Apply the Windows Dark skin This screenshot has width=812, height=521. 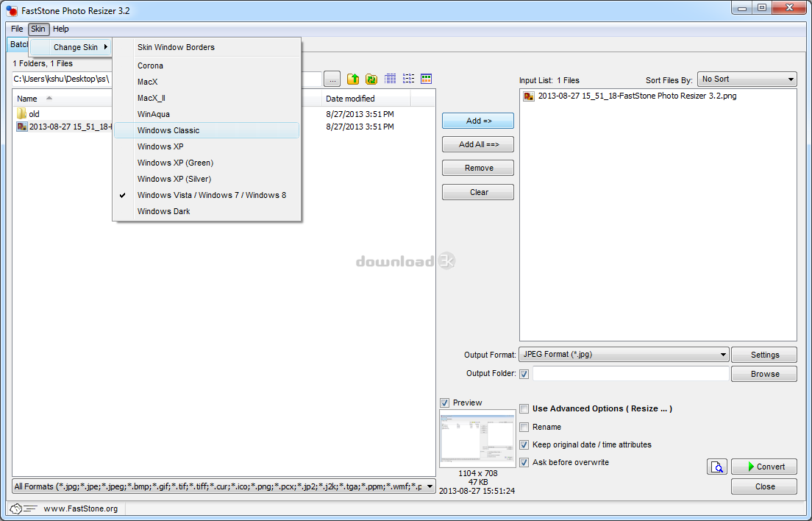(207, 211)
